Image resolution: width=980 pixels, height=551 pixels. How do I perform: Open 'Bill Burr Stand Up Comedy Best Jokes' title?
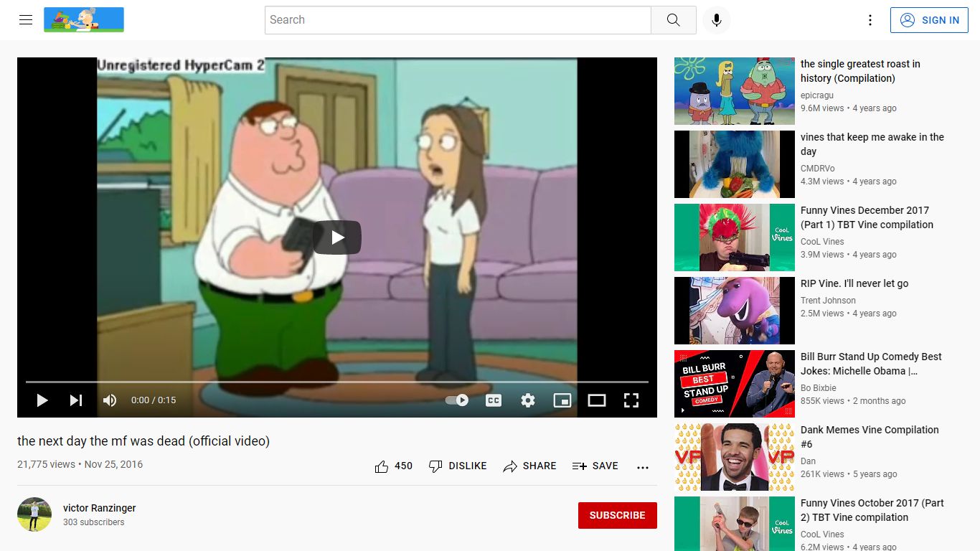(871, 364)
